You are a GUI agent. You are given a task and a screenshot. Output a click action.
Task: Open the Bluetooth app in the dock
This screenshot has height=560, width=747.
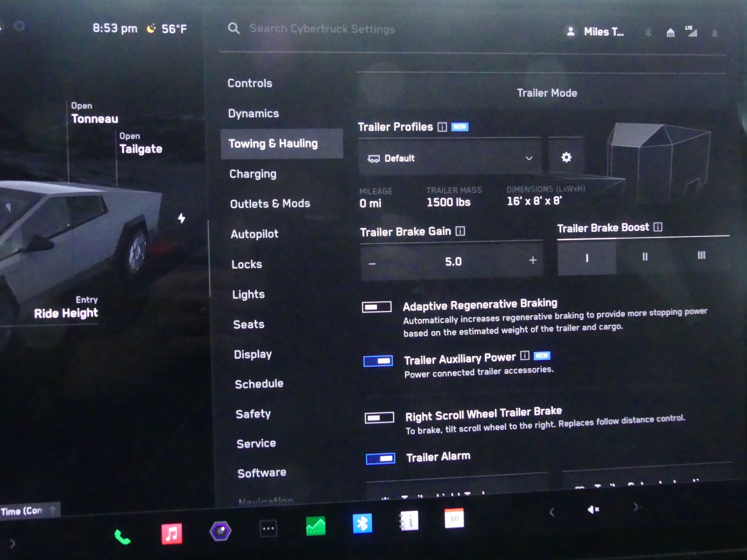point(362,523)
